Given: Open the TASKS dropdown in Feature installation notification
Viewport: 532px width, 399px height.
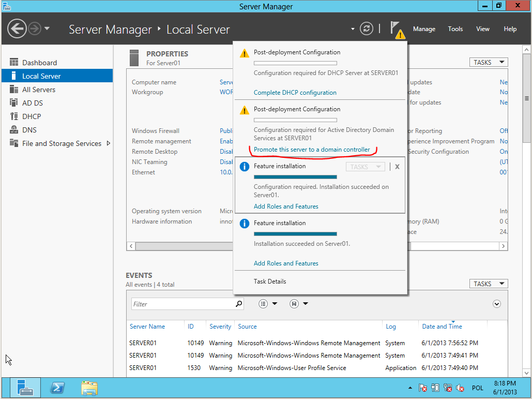Looking at the screenshot, I should (366, 167).
